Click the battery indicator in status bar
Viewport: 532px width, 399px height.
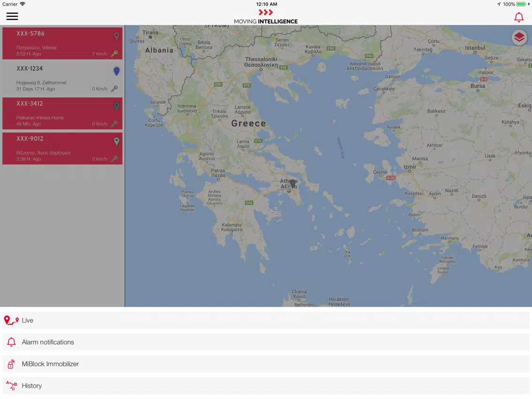coord(521,4)
